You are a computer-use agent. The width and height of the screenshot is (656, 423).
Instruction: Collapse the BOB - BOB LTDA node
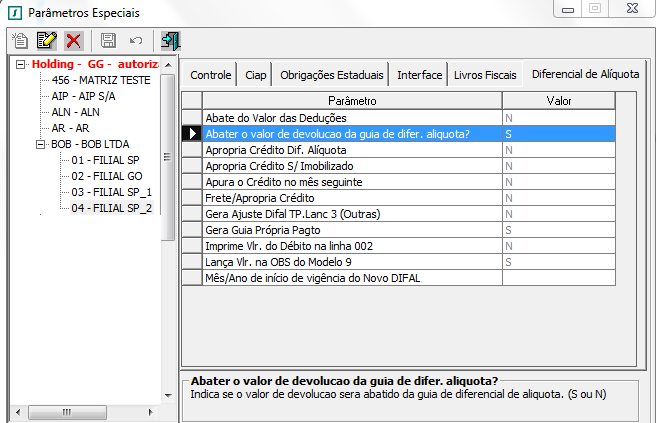39,144
